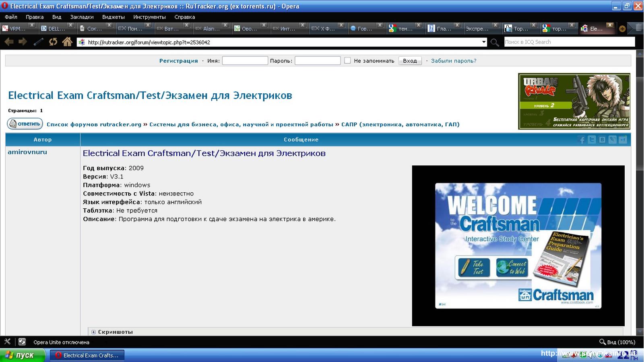Click the Forward navigation arrow
The width and height of the screenshot is (644, 362).
(x=23, y=42)
